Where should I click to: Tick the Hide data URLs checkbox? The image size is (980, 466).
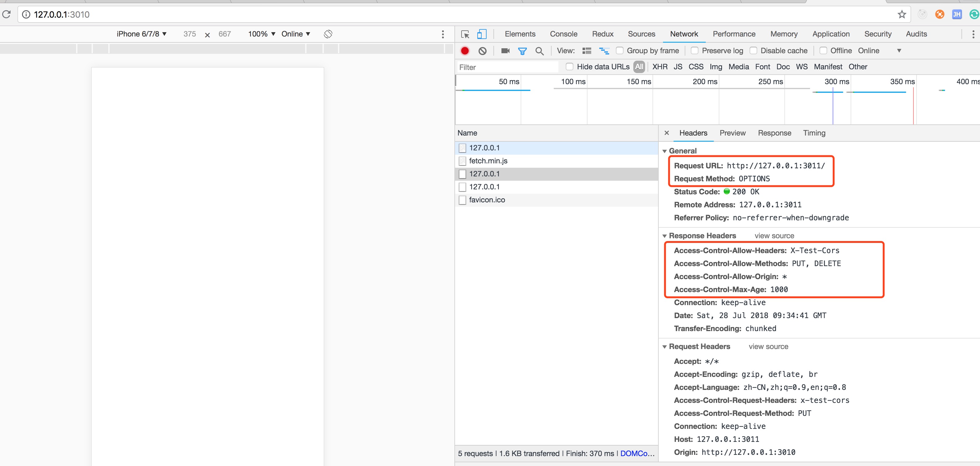click(570, 67)
